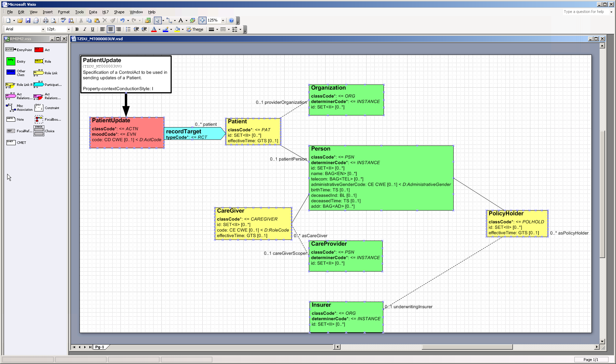
Task: Click the EntryPoint stencil shape
Action: click(10, 50)
